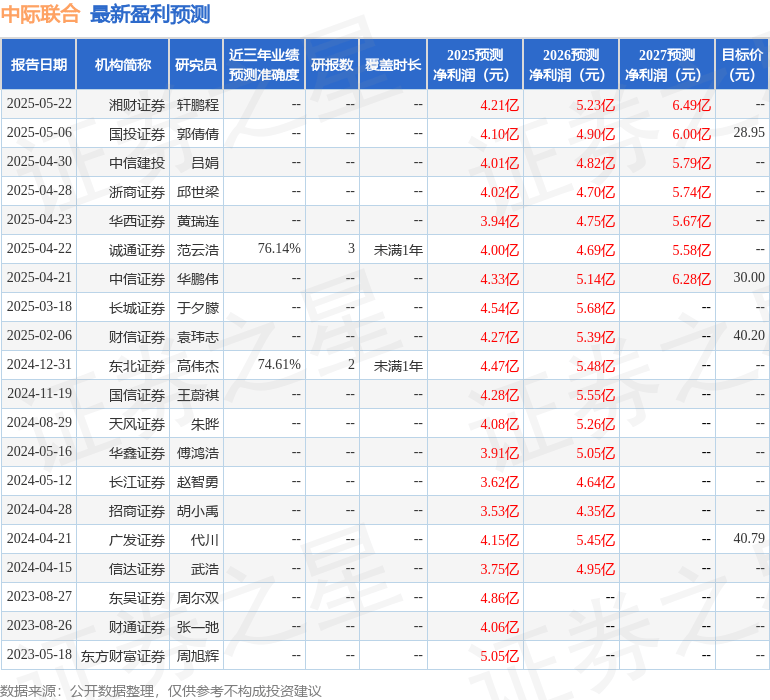Click the 机构简称 column header
The width and height of the screenshot is (770, 700).
[123, 65]
